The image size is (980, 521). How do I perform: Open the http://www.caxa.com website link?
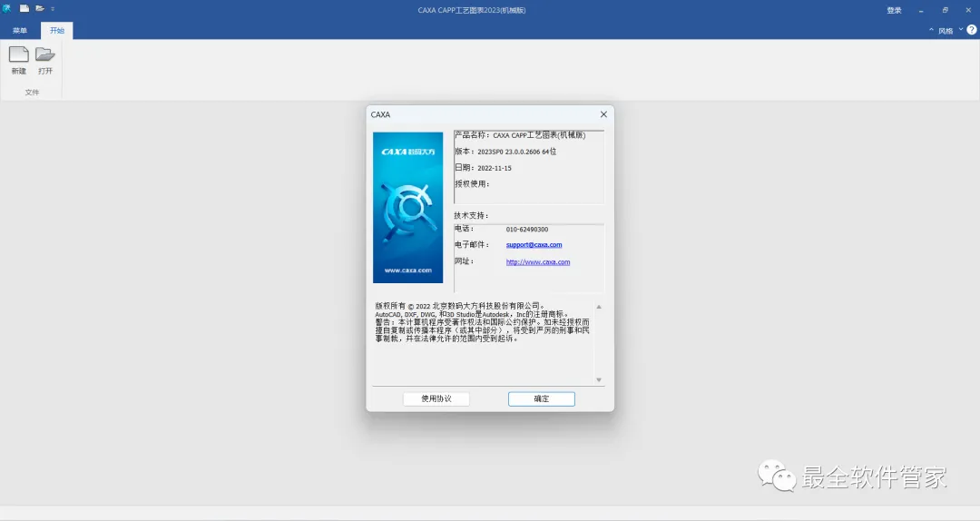coord(538,262)
